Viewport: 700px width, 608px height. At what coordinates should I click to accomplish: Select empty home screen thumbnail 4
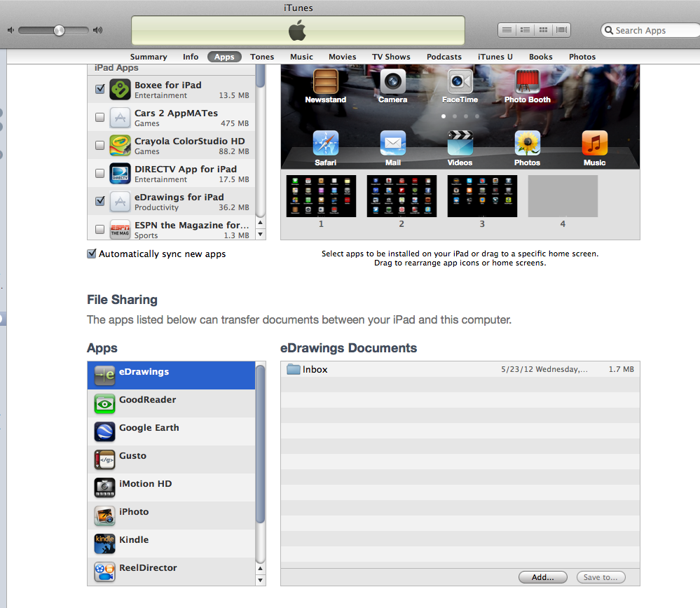point(563,196)
